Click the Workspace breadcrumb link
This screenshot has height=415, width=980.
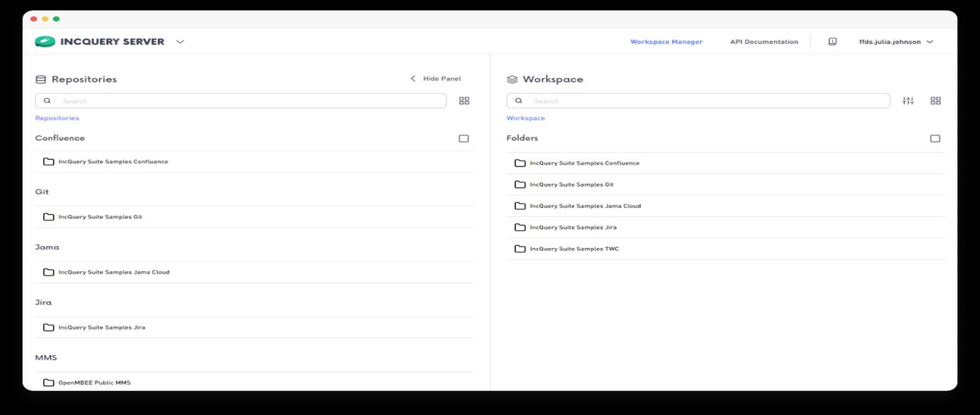526,118
